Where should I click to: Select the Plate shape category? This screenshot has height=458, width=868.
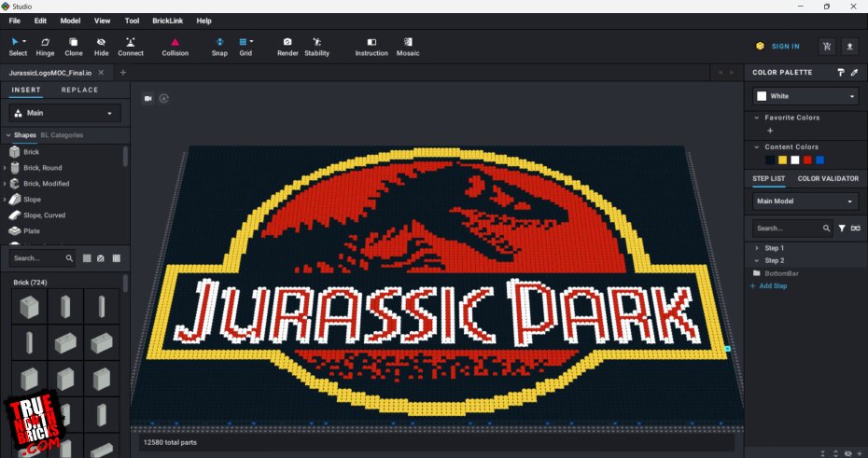(x=32, y=231)
